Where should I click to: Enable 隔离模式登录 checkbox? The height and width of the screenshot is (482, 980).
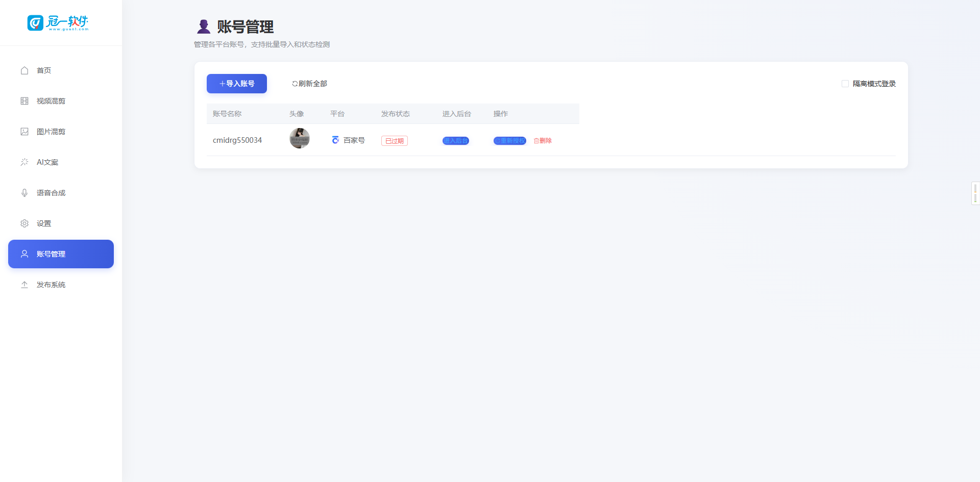(845, 83)
